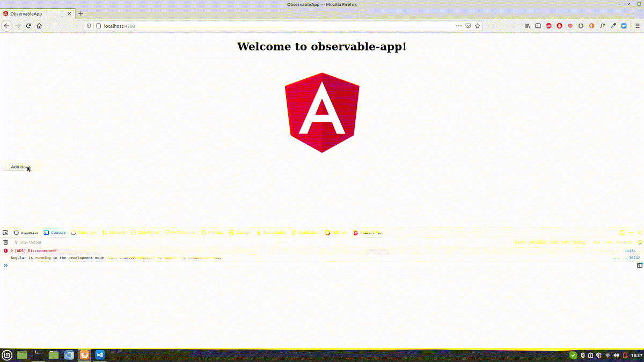Open the DevTools customize three-dot menu
Screen dimensions: 644x362
[631, 233]
